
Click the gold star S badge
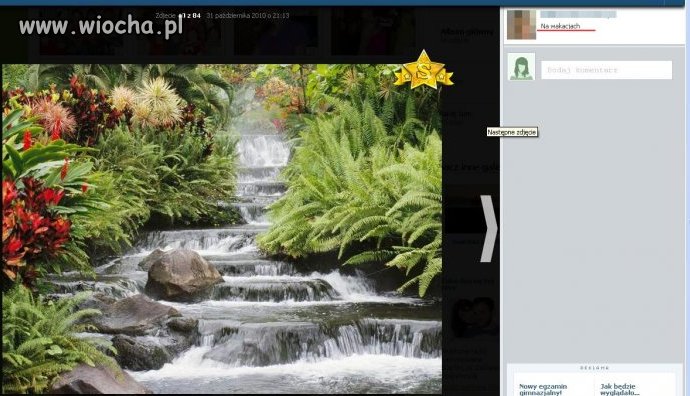click(423, 70)
